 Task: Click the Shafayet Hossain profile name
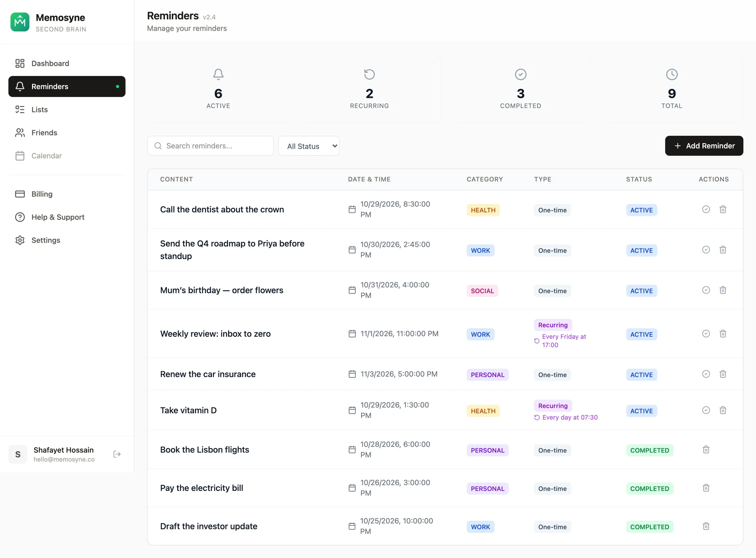pyautogui.click(x=64, y=450)
